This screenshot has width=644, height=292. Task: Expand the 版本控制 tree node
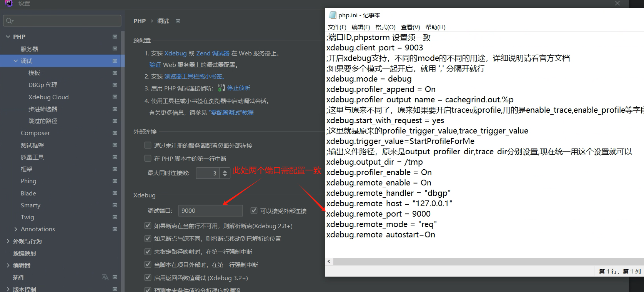(8, 289)
